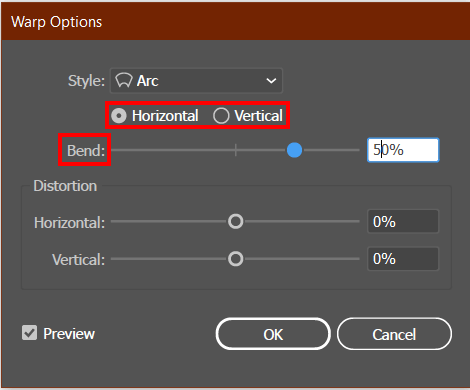Click the Distortion Horizontal slider handle
Image resolution: width=470 pixels, height=390 pixels.
click(x=236, y=221)
